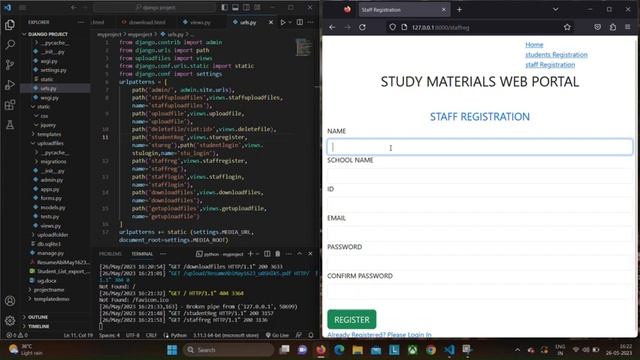Open the Explorer view in VS Code activity bar
The width and height of the screenshot is (640, 360).
(x=10, y=25)
